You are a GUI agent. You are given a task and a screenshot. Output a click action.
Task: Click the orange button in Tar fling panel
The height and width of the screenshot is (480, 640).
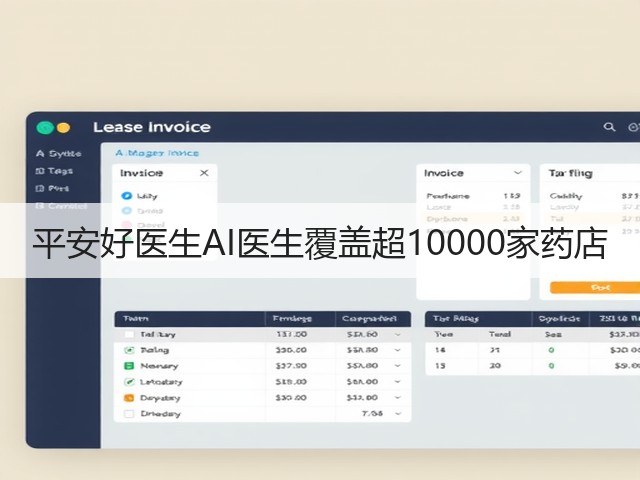coord(595,287)
